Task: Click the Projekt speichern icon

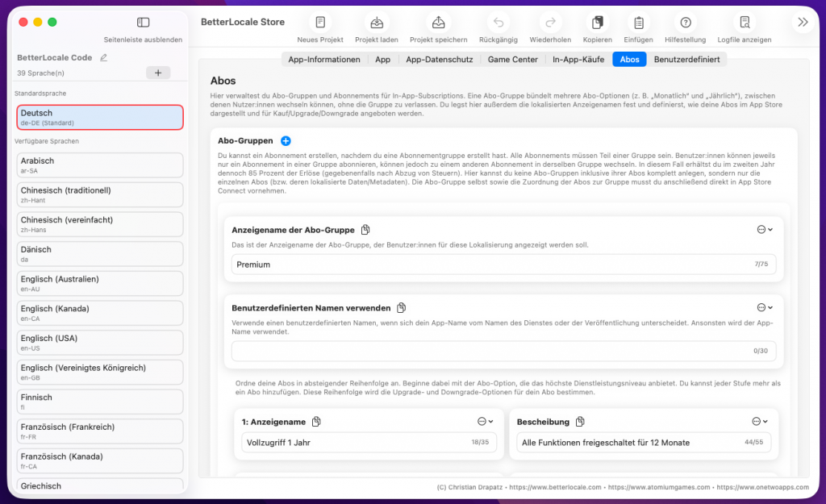Action: 438,23
